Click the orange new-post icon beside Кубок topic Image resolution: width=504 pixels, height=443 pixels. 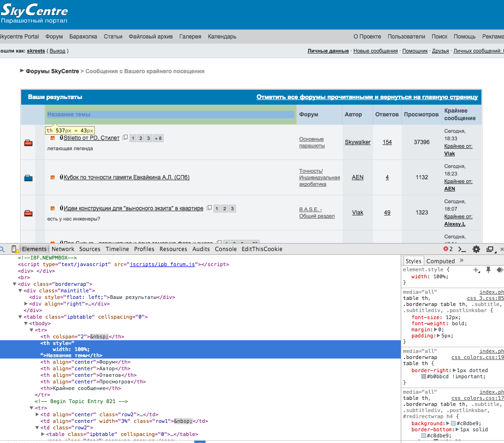tap(53, 177)
